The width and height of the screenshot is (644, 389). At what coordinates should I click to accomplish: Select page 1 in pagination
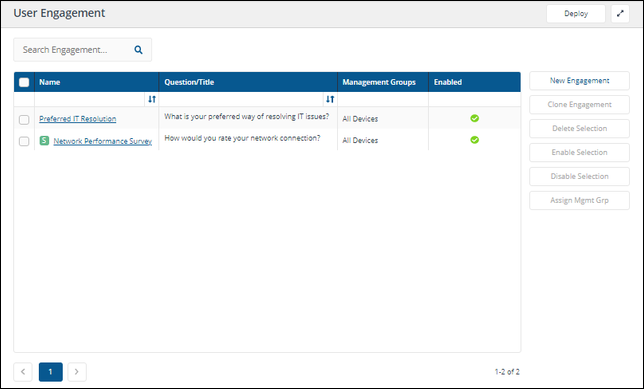(x=51, y=372)
